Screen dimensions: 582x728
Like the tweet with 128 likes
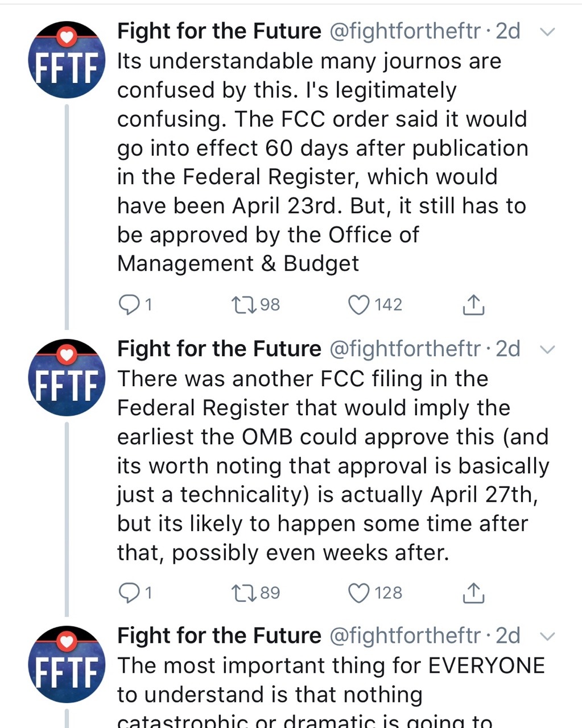(x=358, y=593)
